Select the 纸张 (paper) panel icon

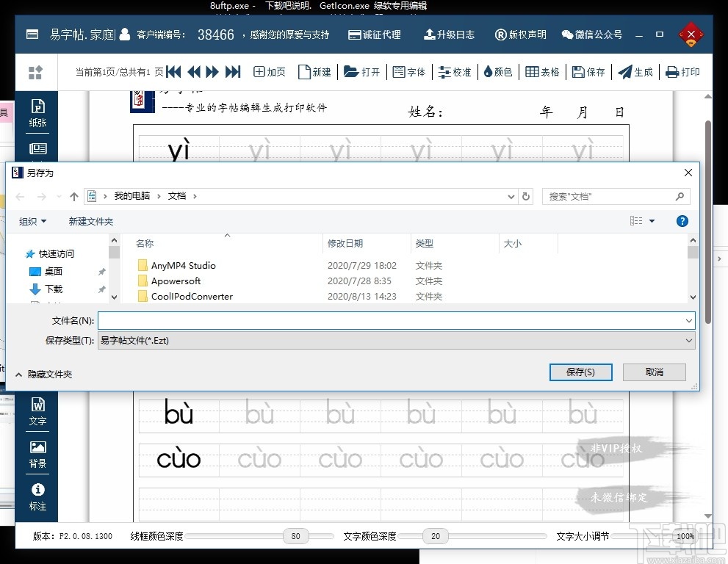(x=37, y=112)
